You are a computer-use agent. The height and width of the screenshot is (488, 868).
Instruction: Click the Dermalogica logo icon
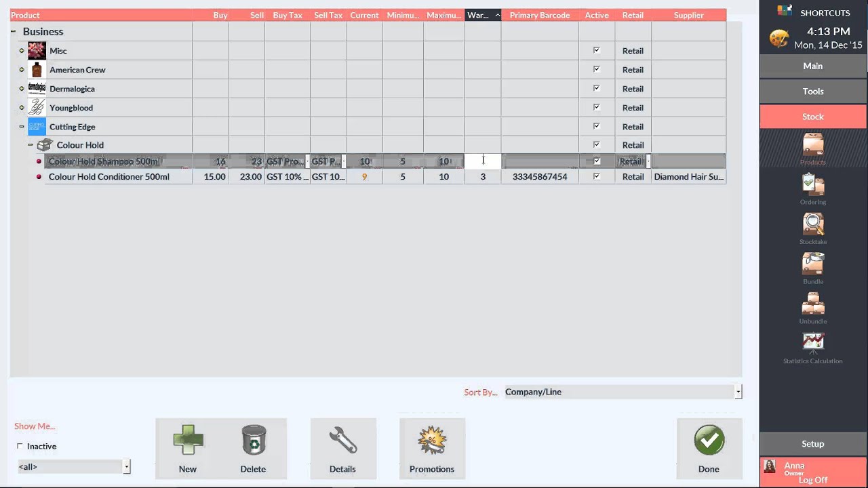point(37,89)
